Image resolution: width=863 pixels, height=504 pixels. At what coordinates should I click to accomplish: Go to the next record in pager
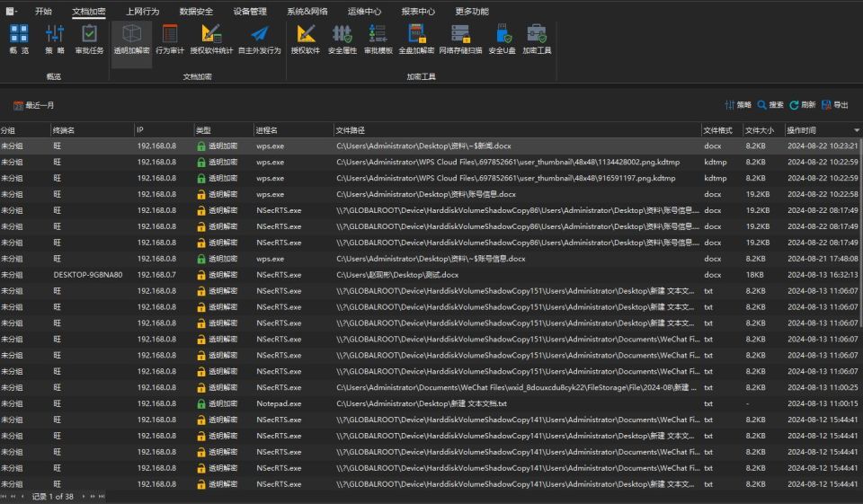click(x=83, y=496)
